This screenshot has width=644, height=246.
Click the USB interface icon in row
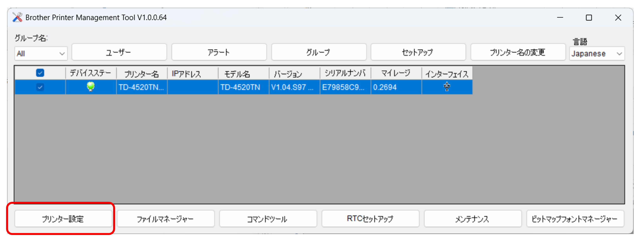(x=447, y=87)
